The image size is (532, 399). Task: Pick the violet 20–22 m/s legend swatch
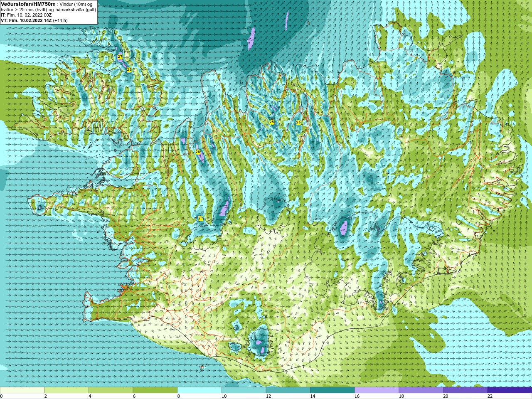coord(465,390)
